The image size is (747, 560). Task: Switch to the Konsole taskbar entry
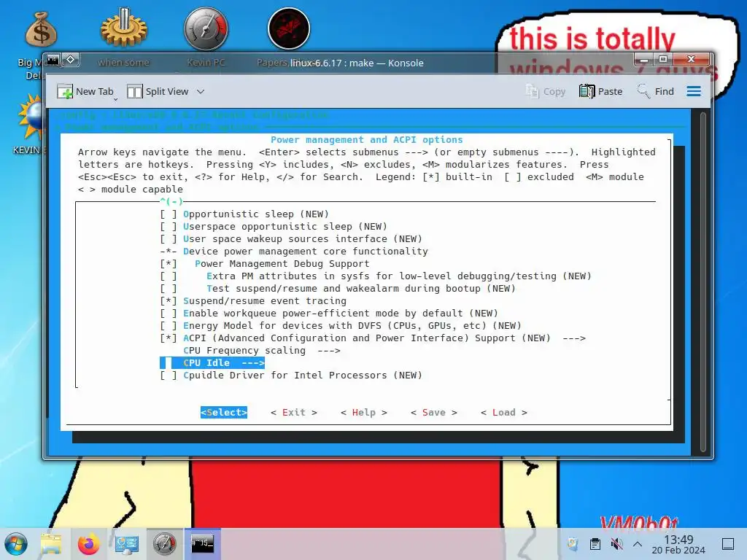point(203,543)
